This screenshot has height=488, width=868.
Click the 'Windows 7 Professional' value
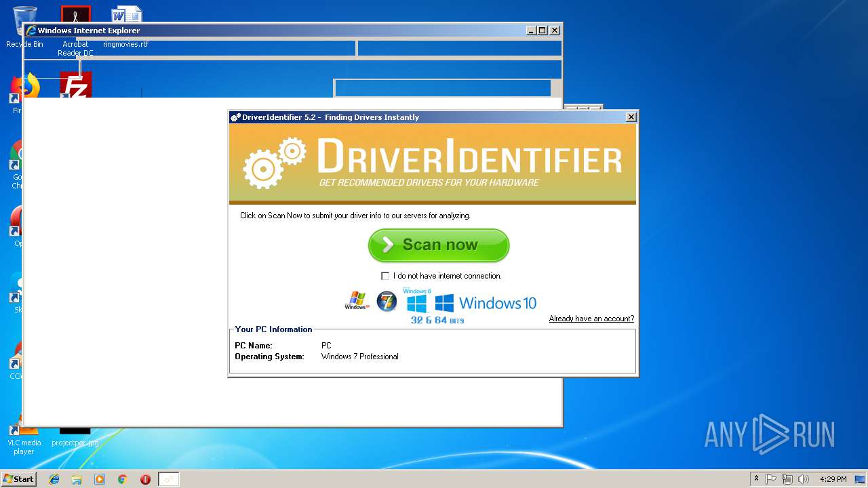pyautogui.click(x=359, y=357)
